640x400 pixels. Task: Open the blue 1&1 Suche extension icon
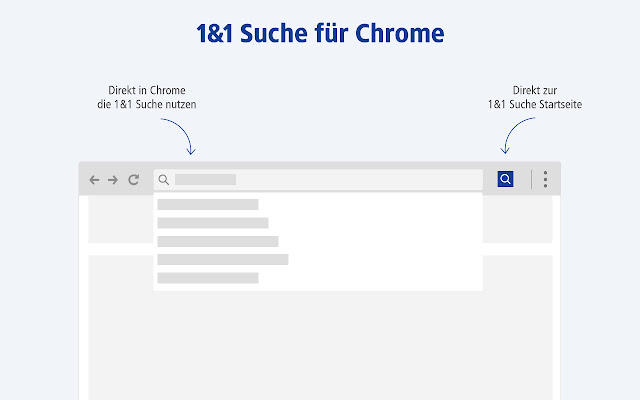pyautogui.click(x=505, y=179)
